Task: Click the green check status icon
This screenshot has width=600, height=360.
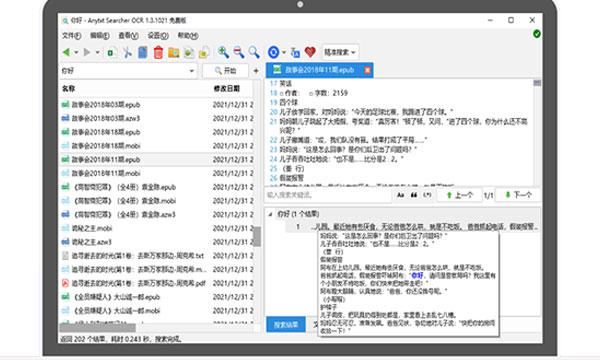Action: click(x=537, y=34)
